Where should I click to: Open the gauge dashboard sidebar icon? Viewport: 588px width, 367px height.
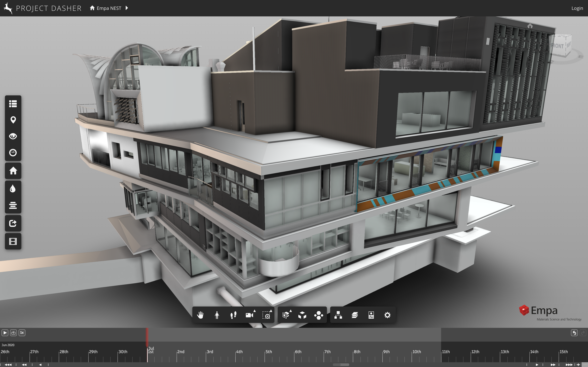point(13,153)
